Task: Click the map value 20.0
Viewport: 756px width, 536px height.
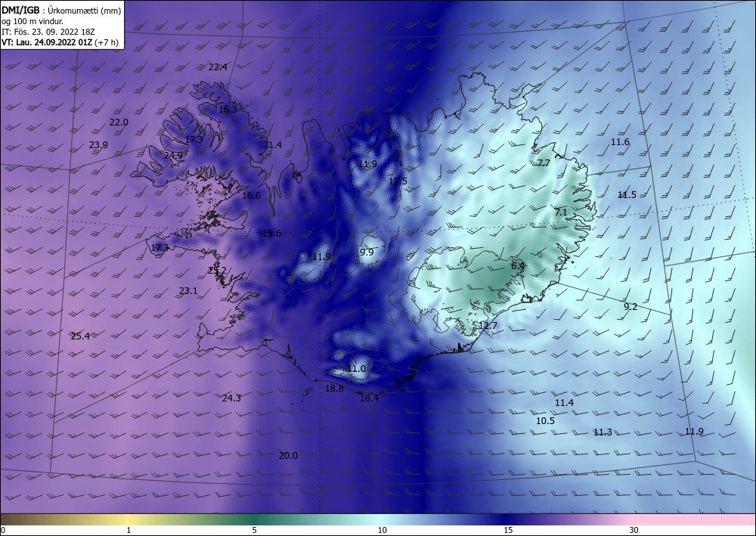Action: (288, 456)
